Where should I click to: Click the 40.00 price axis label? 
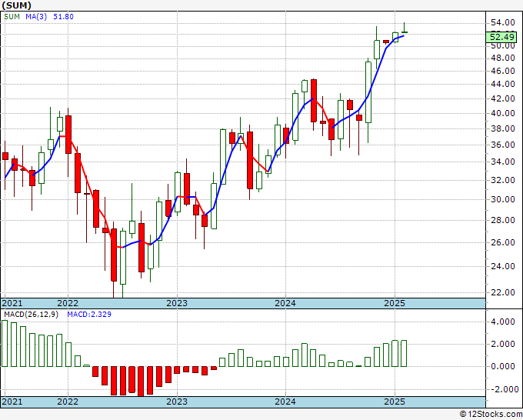(503, 113)
